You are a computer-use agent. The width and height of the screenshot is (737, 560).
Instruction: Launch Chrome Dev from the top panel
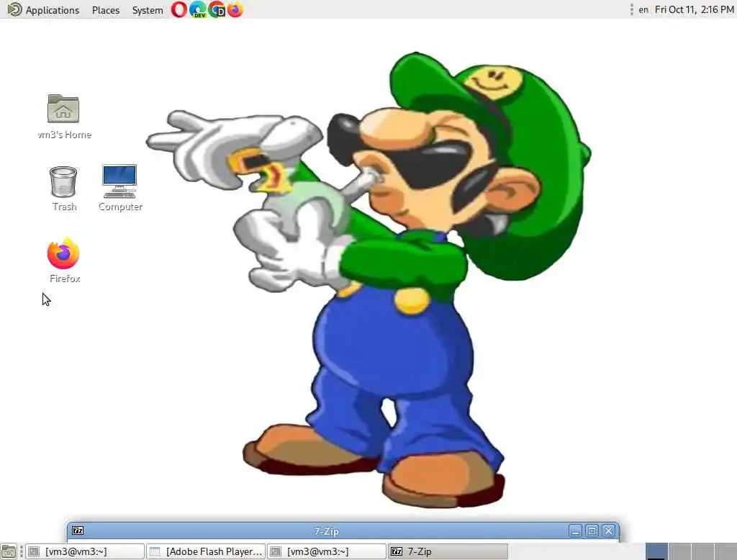217,9
